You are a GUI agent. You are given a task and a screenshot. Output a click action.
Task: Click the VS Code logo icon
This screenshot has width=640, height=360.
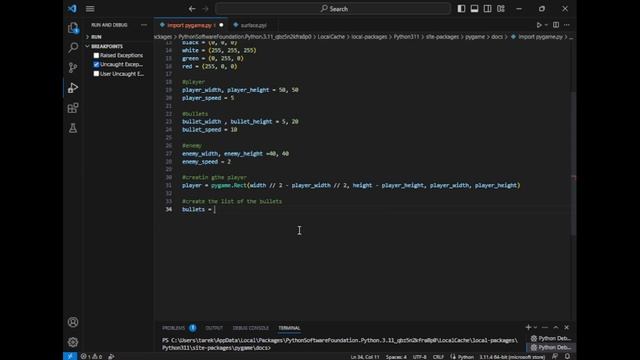(x=72, y=9)
